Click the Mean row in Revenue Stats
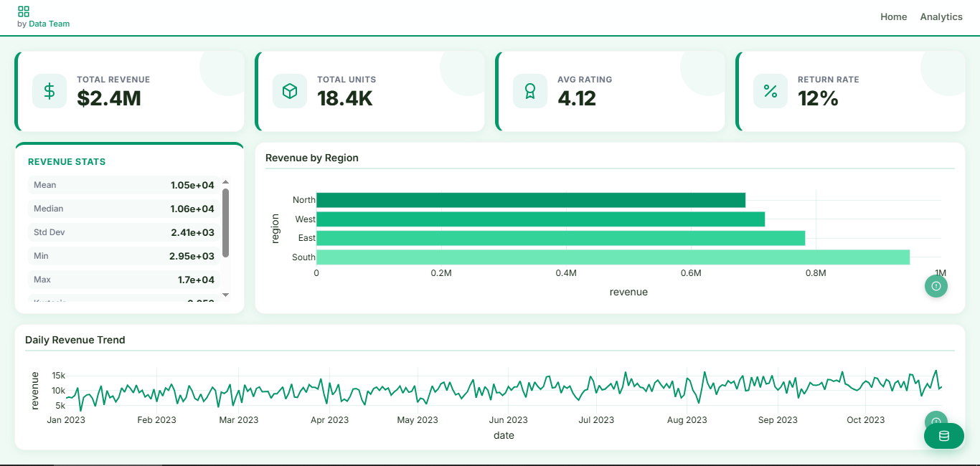This screenshot has width=980, height=466. [124, 185]
